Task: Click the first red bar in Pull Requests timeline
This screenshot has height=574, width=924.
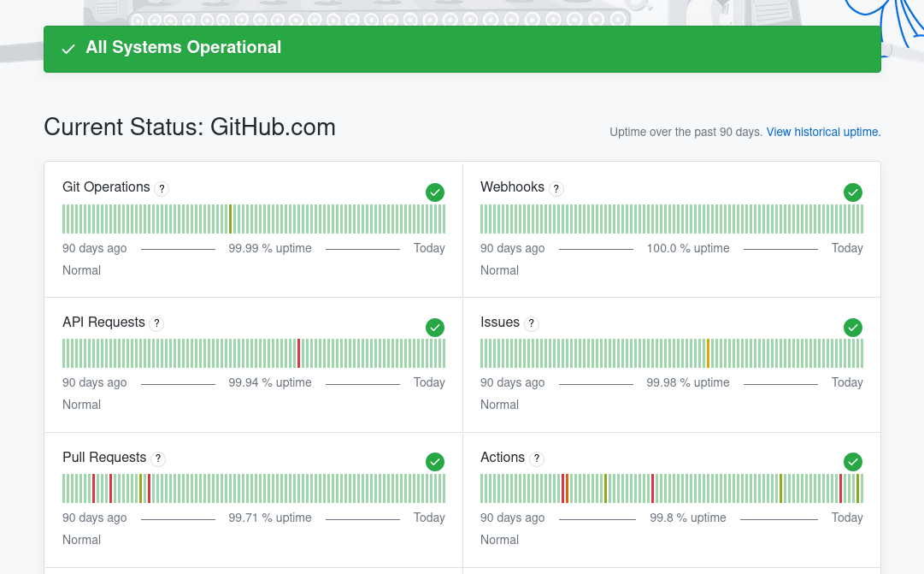Action: [x=94, y=488]
